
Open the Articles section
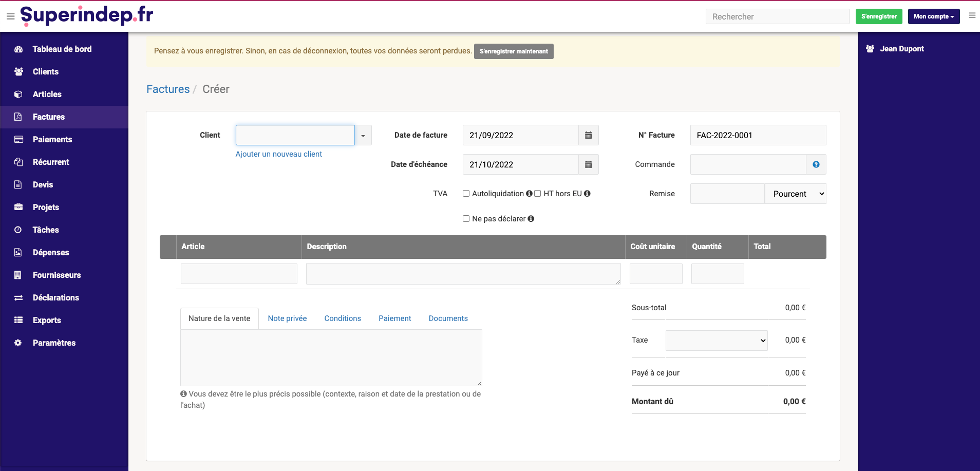pos(47,94)
